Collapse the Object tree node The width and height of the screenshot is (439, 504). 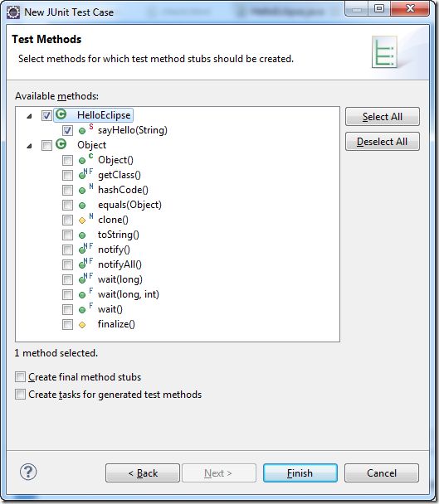[29, 146]
